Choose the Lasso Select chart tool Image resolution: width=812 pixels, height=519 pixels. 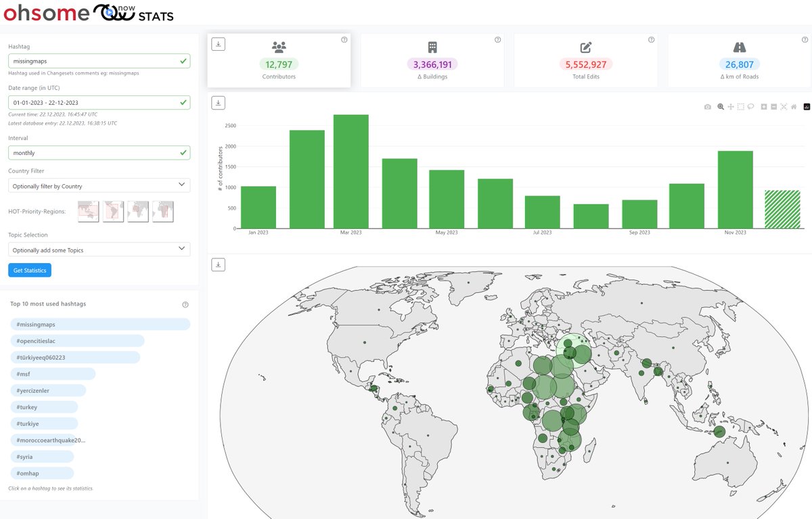click(751, 107)
